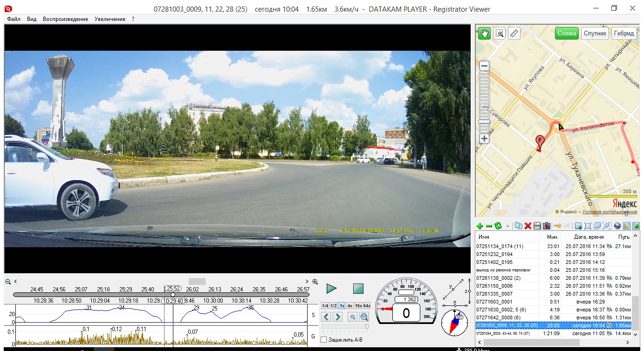Viewport: 644px width, 351px height.
Task: Click the green refresh arrows icon
Action: [x=498, y=226]
